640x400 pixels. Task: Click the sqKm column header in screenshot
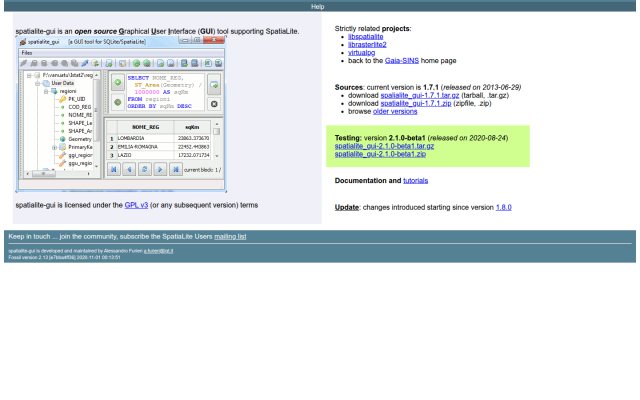click(x=192, y=127)
